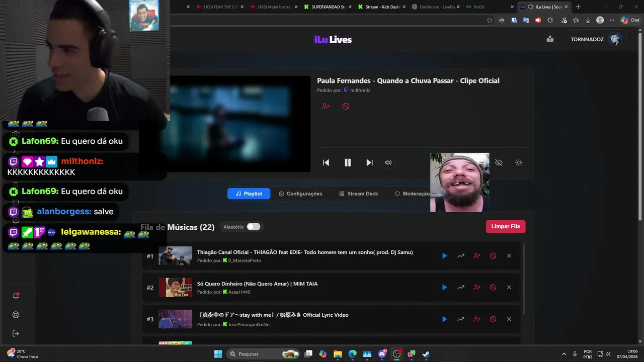Remove user on the Só Quero Dinheiro row
The width and height of the screenshot is (644, 362).
477,287
